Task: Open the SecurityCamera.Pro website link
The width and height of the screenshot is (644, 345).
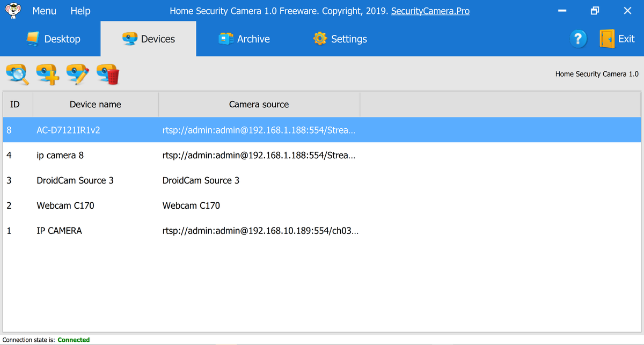Action: point(430,10)
